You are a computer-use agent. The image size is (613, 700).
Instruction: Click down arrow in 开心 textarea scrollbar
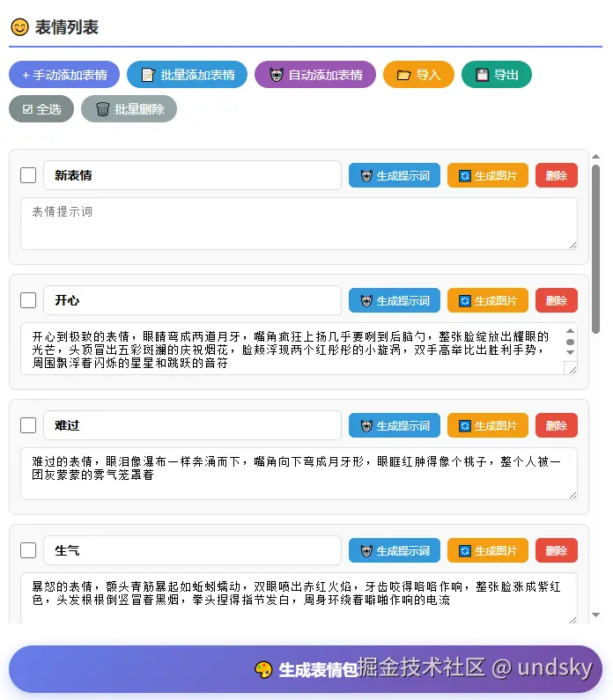click(x=570, y=352)
